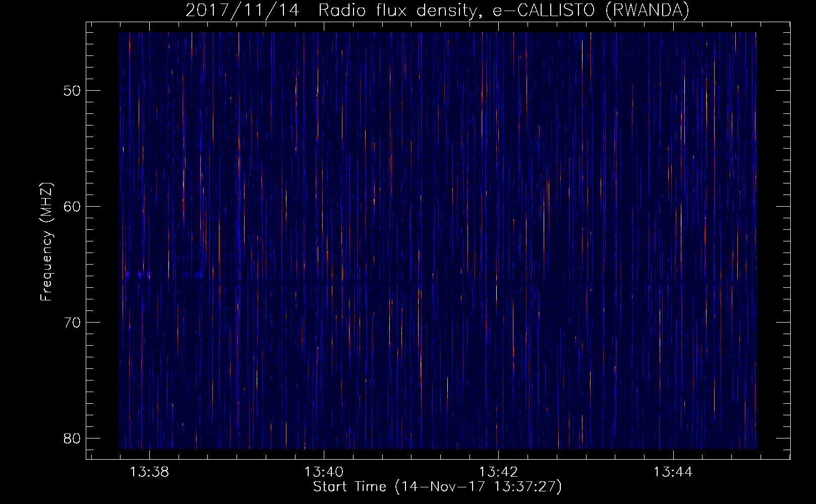Click the 13:44 time tick label
This screenshot has height=504, width=816.
pyautogui.click(x=673, y=472)
